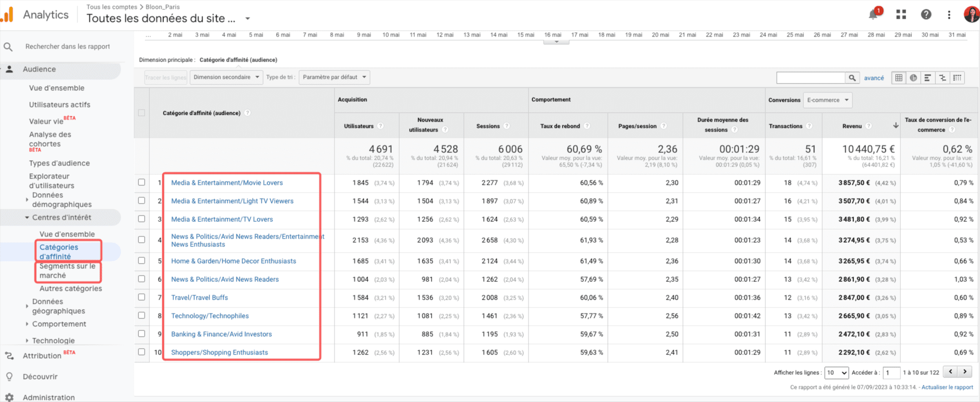Viewport: 980px width, 402px height.
Task: Expand the Comportement sidebar section
Action: (x=27, y=324)
